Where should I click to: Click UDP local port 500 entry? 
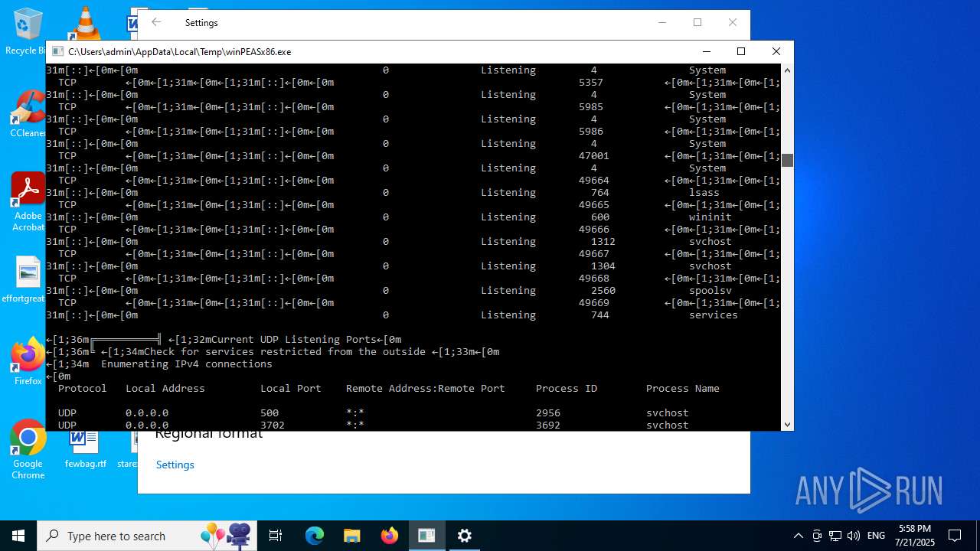tap(269, 412)
